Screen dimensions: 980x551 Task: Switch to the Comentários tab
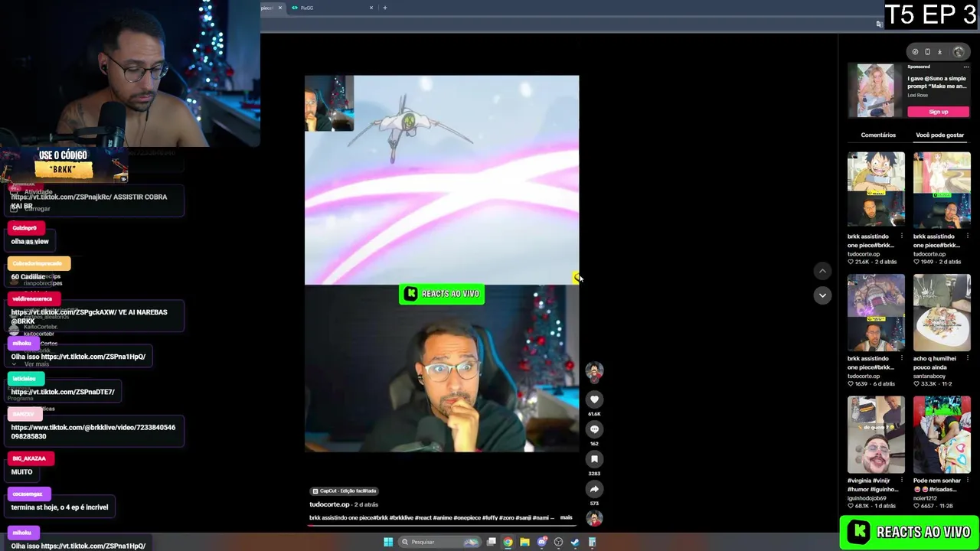tap(878, 135)
